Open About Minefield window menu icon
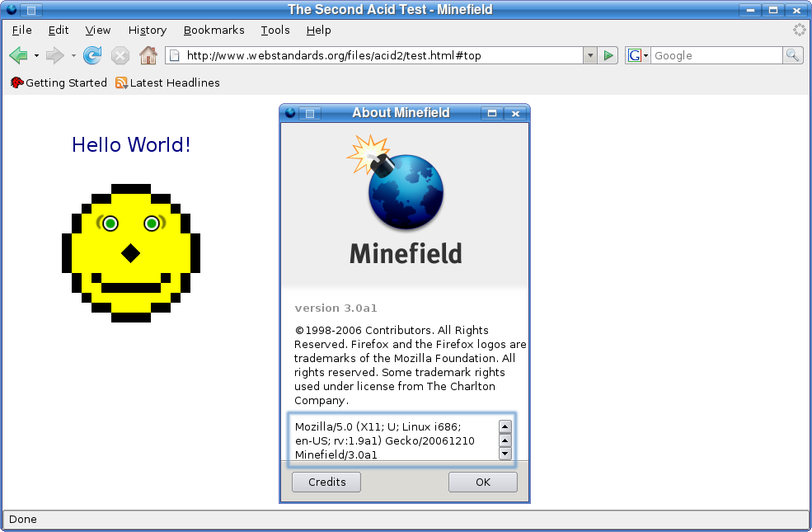The image size is (812, 532). (290, 113)
